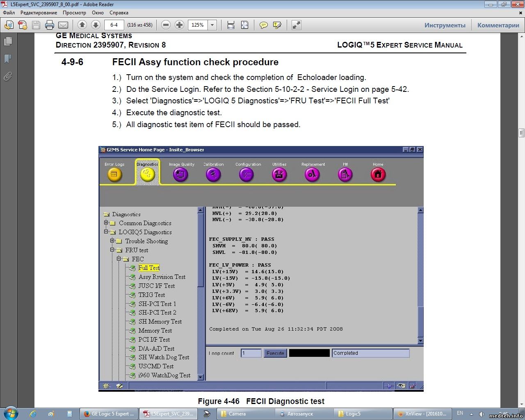
Task: Zoom out with the minus button
Action: pos(166,25)
